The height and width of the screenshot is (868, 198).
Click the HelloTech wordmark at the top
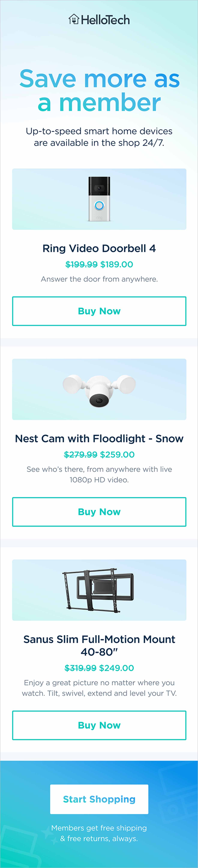point(105,20)
